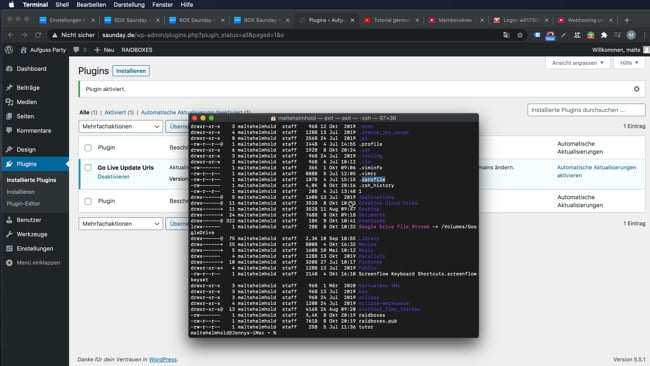Filter plugins by Aktiviert

(x=115, y=112)
